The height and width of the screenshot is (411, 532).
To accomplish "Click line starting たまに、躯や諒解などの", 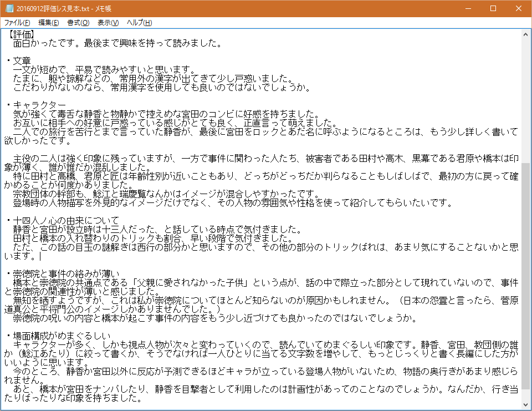I will (154, 79).
